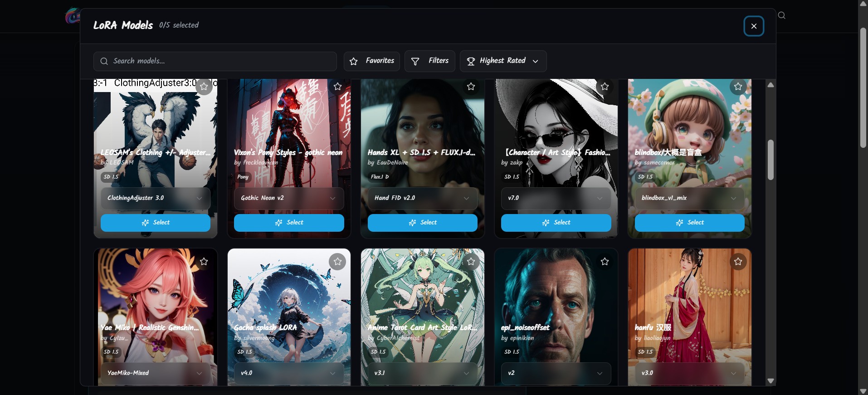868x395 pixels.
Task: Star the Yae Miko Realistic Genshin card
Action: coord(204,262)
